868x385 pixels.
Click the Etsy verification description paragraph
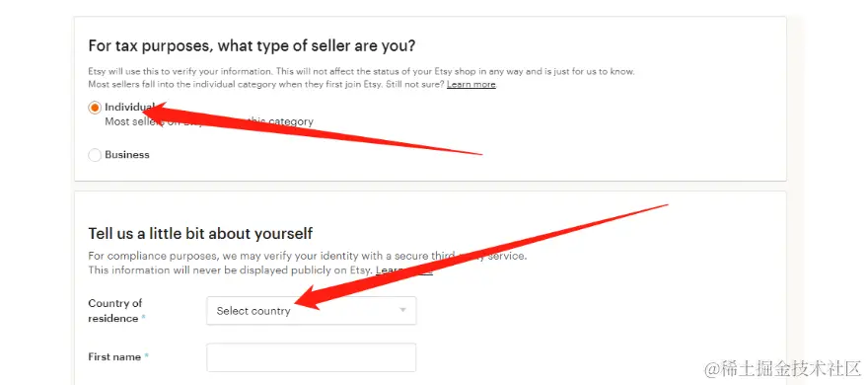click(x=361, y=78)
